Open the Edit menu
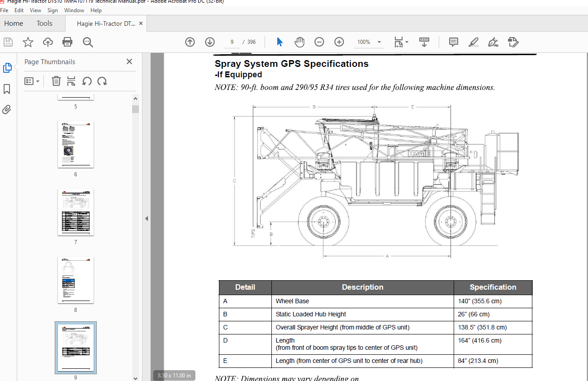The height and width of the screenshot is (381, 588). click(19, 10)
